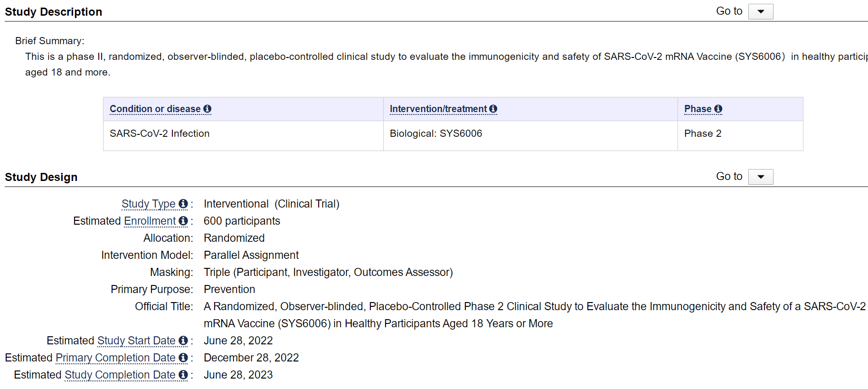Click the Phase column header link

(x=698, y=109)
